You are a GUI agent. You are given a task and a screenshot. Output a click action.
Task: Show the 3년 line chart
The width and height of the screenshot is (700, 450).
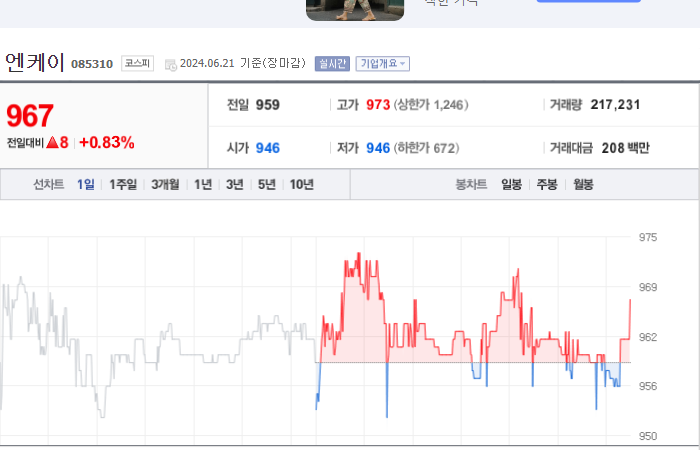tap(235, 184)
